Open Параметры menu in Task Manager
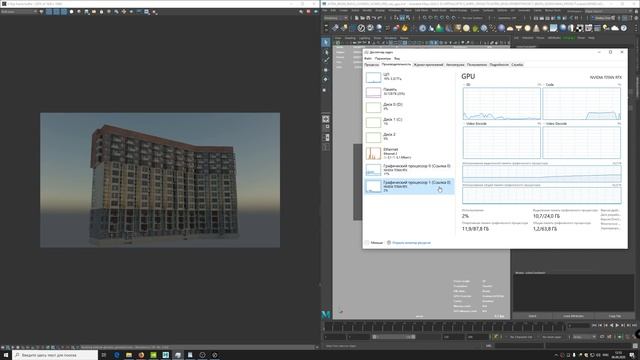The width and height of the screenshot is (640, 360). [x=383, y=58]
